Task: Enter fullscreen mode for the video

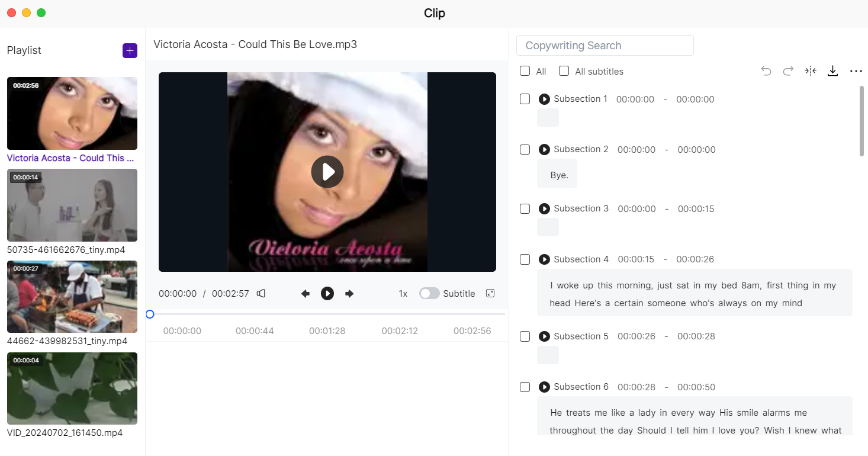Action: click(490, 293)
